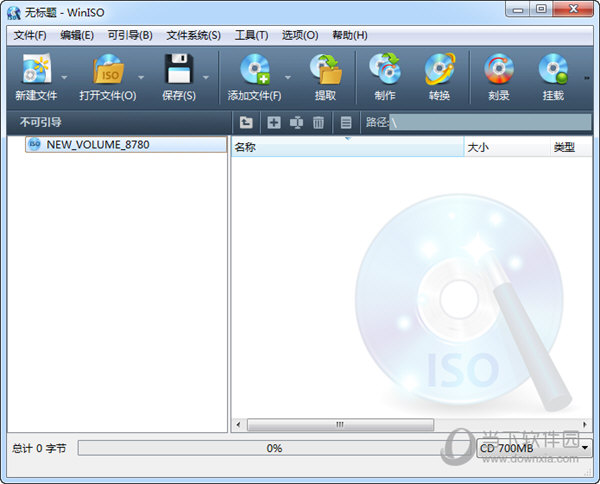Click the 0% capacity progress bar
The height and width of the screenshot is (484, 600).
click(x=274, y=448)
